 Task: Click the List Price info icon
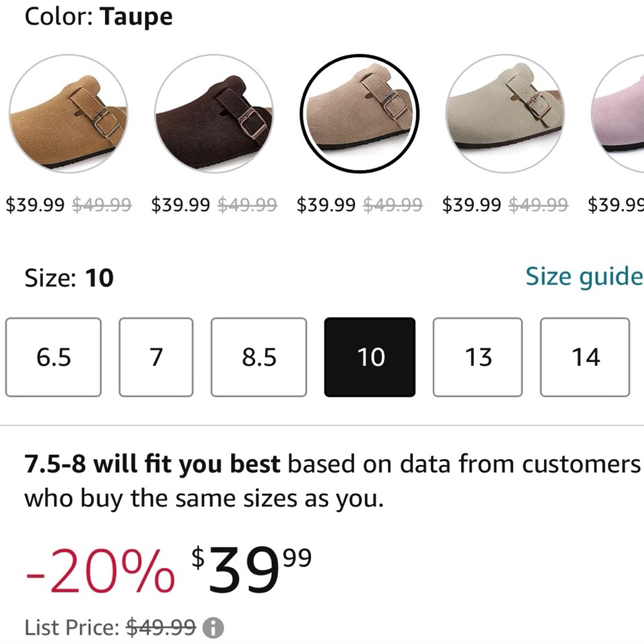pos(213,627)
